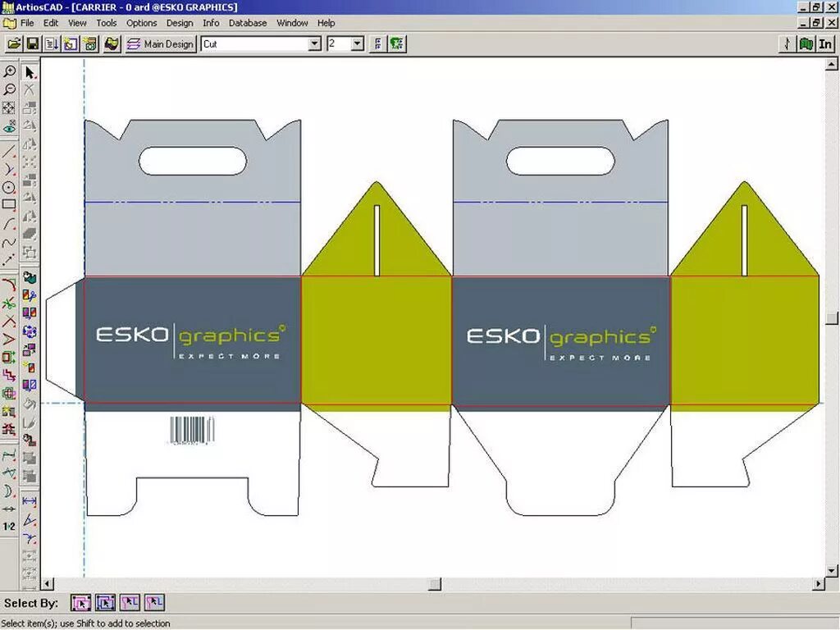Click the list with down arrow toolbar icon
The height and width of the screenshot is (630, 840).
point(52,44)
